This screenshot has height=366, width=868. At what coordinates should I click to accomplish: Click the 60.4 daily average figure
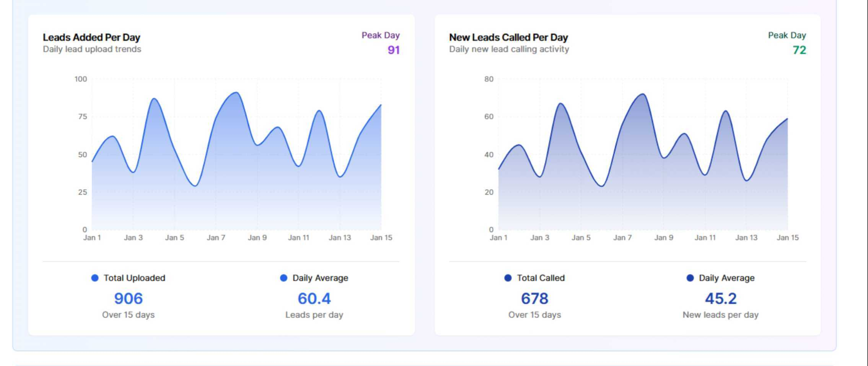pyautogui.click(x=314, y=299)
